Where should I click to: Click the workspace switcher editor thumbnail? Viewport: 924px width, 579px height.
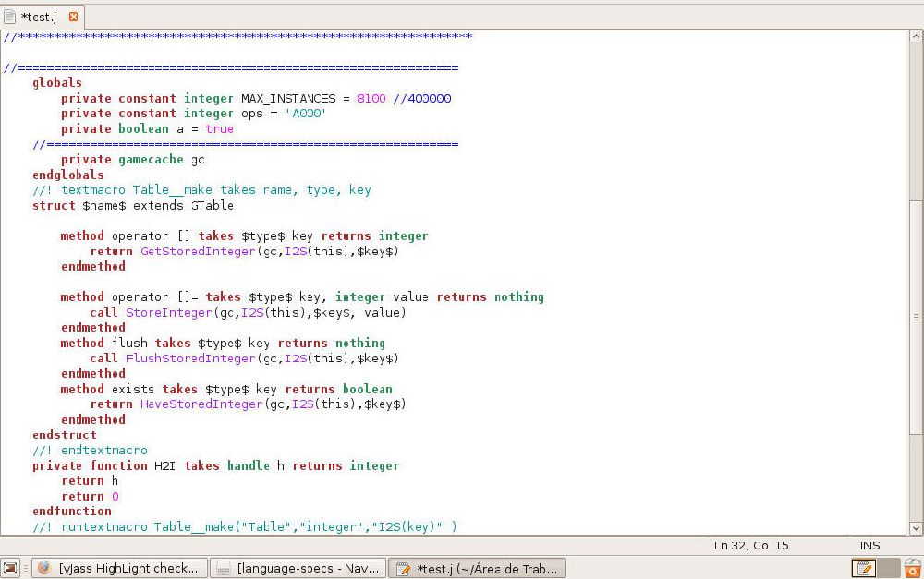click(x=864, y=569)
